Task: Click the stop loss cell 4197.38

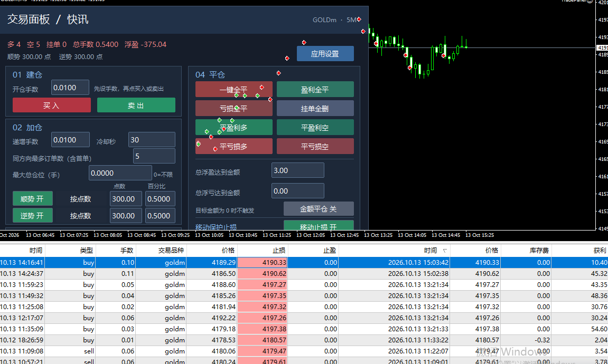Action: coord(263,329)
